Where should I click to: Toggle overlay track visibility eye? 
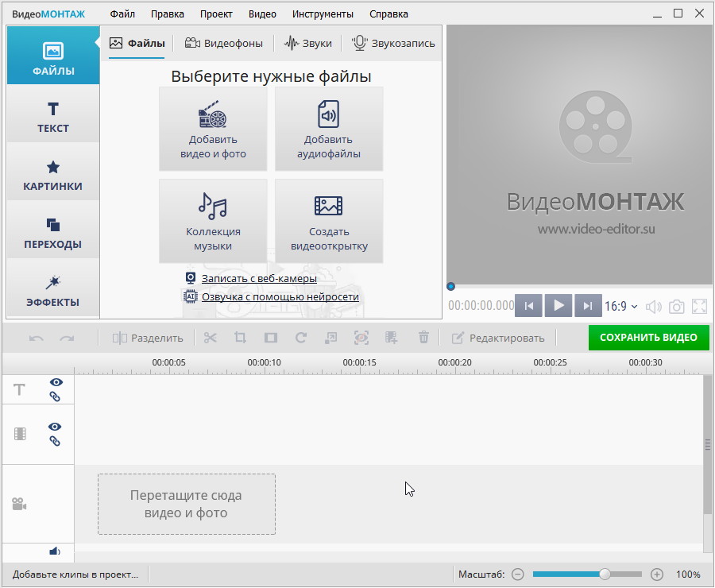point(55,427)
